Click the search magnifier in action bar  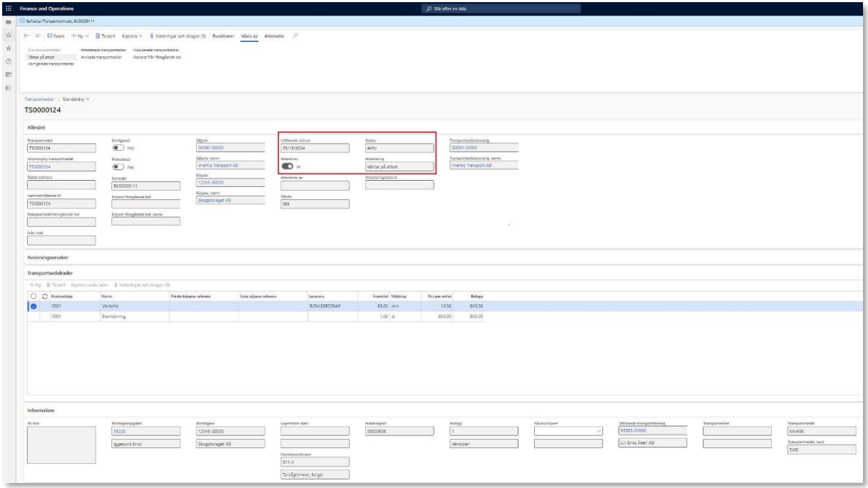(x=295, y=36)
